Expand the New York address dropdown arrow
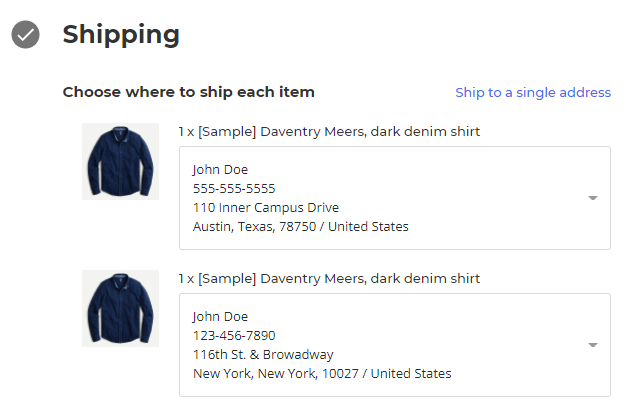The width and height of the screenshot is (644, 404). 592,345
